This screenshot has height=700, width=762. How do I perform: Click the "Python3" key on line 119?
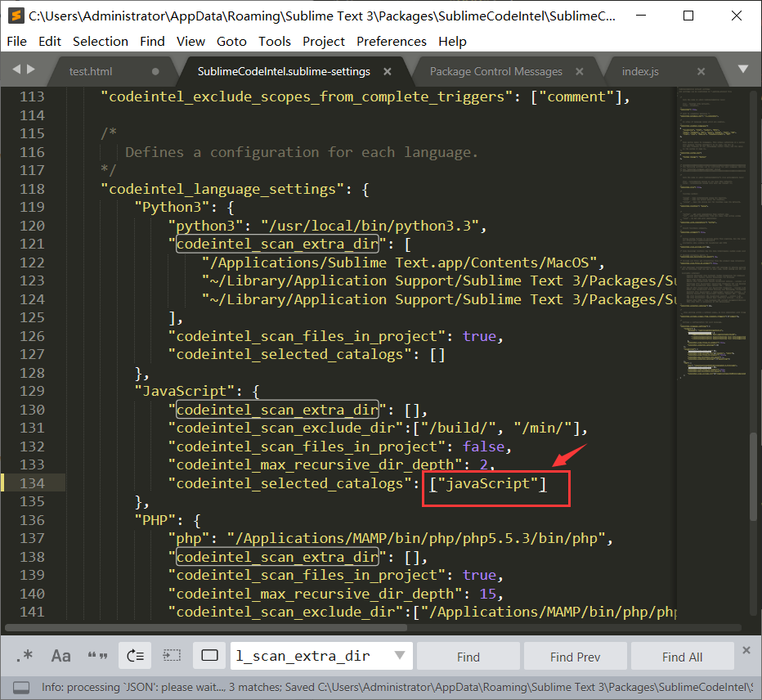pos(172,207)
